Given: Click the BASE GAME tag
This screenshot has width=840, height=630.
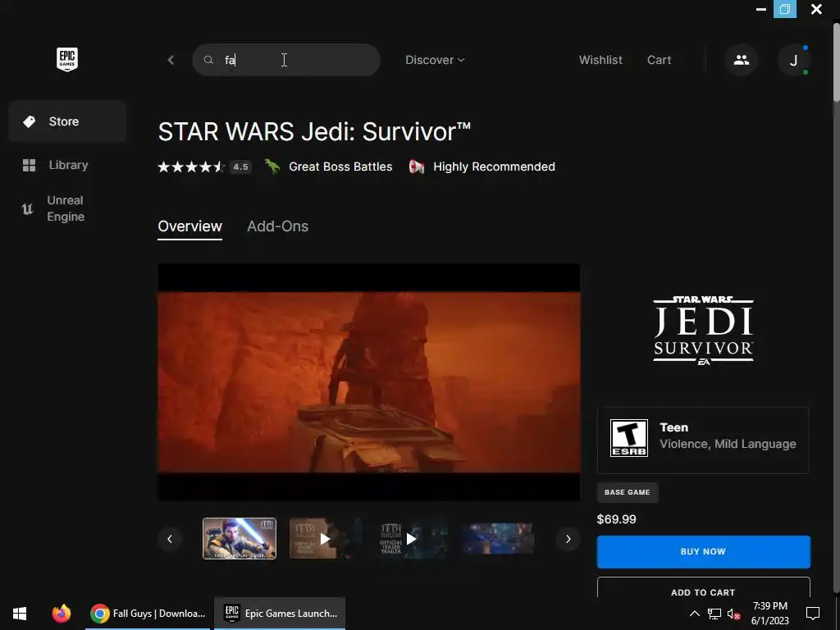Looking at the screenshot, I should pos(628,492).
